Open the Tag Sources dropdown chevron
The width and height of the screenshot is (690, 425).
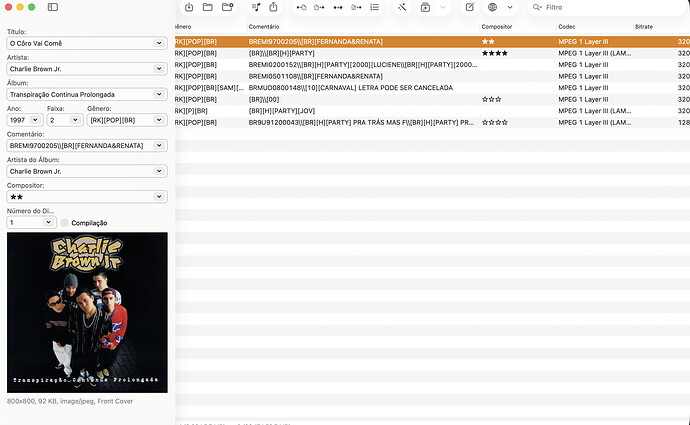pyautogui.click(x=510, y=7)
